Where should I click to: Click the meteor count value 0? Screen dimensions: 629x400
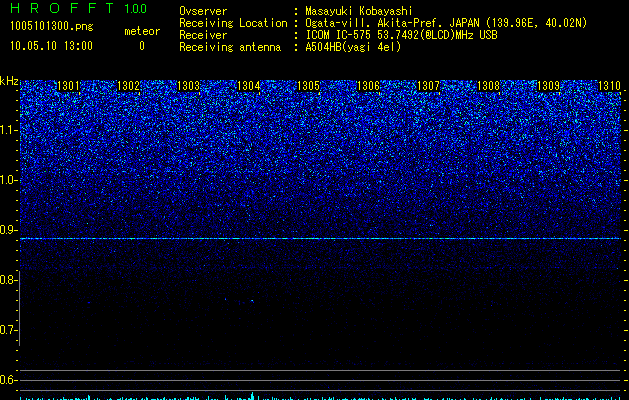[142, 46]
